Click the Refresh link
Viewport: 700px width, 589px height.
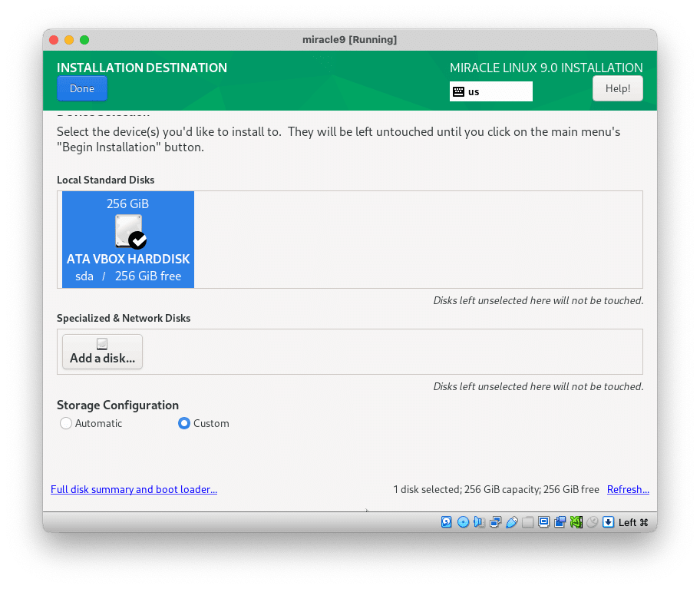point(628,489)
